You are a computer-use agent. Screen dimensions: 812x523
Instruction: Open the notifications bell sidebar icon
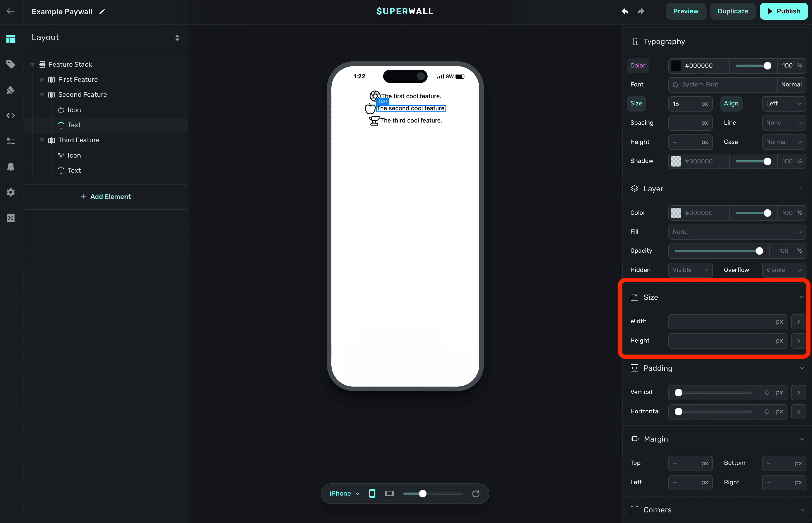[11, 167]
